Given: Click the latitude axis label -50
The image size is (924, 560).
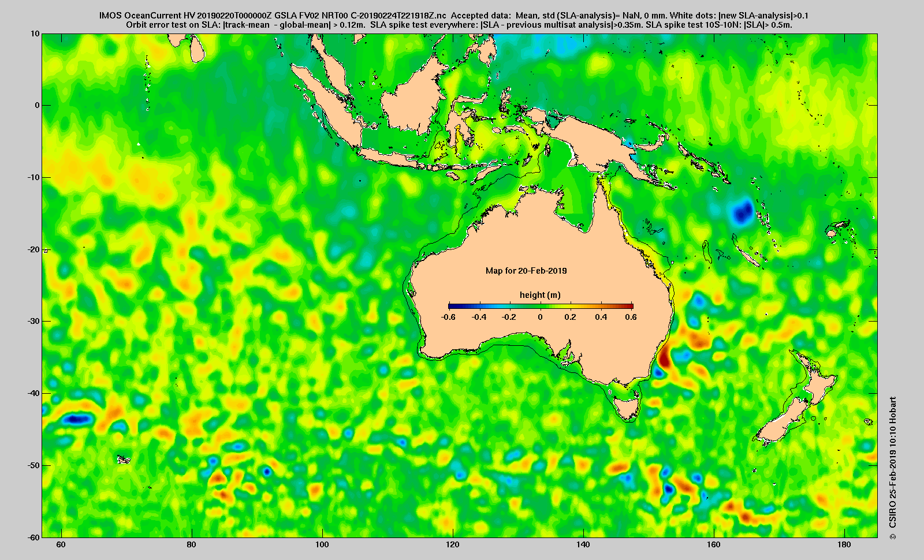Looking at the screenshot, I should coord(33,465).
